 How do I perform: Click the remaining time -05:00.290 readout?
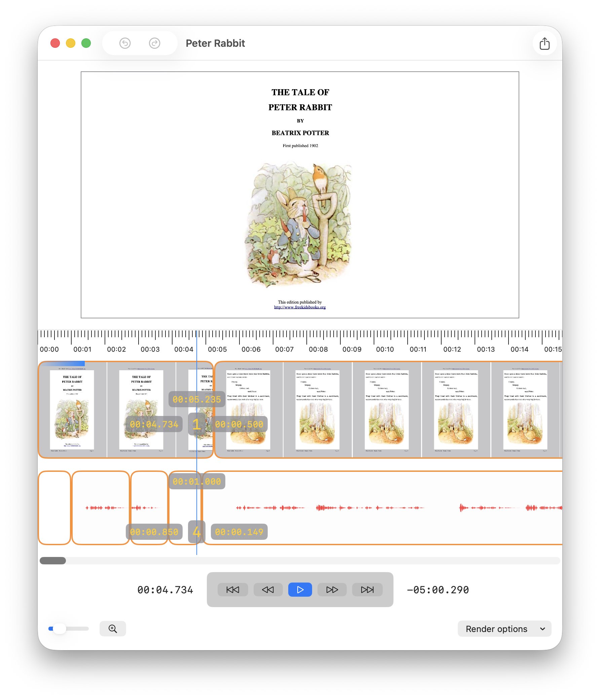coord(438,590)
